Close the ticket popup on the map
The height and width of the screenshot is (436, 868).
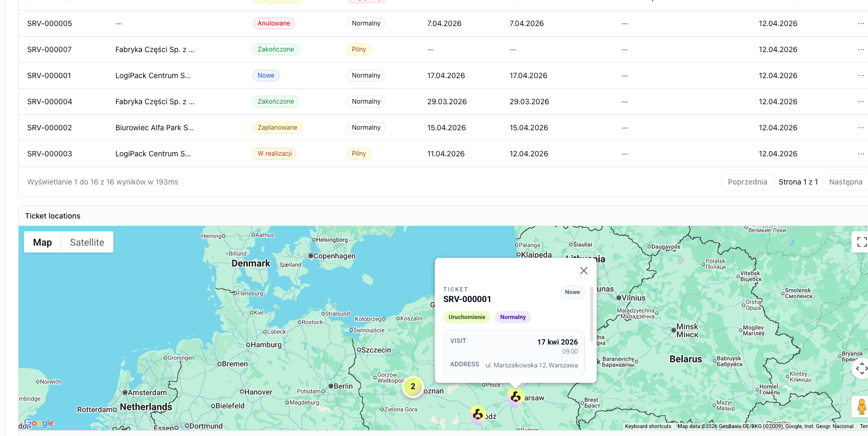click(x=584, y=271)
